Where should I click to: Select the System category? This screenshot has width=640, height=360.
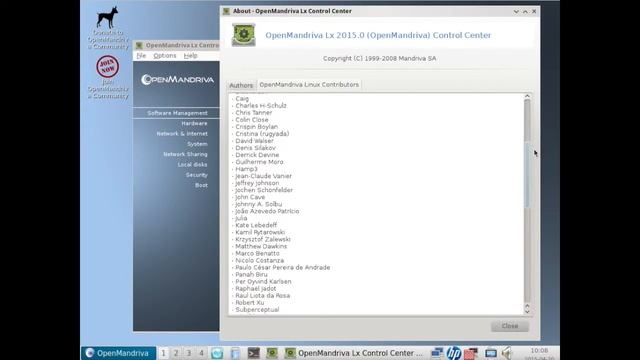click(197, 144)
